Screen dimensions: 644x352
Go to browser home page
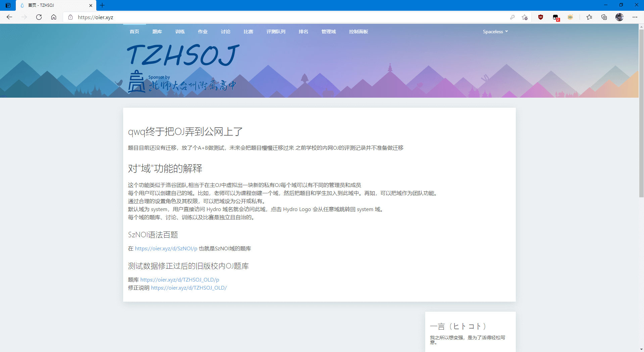(x=54, y=17)
